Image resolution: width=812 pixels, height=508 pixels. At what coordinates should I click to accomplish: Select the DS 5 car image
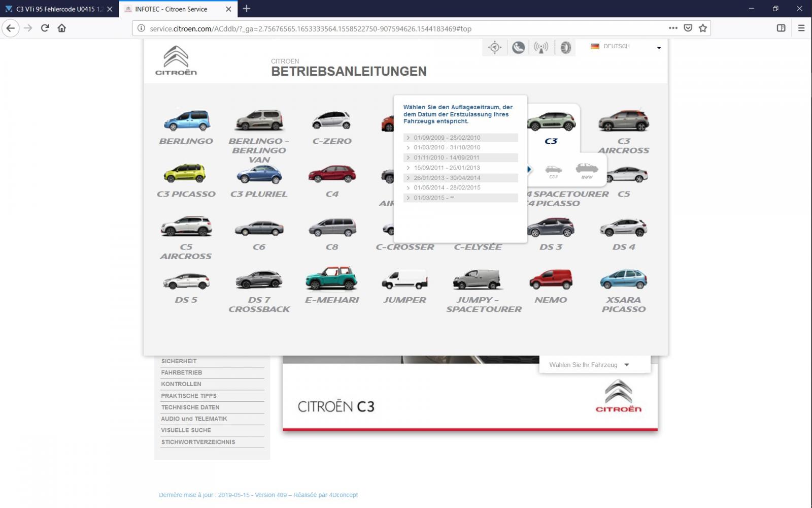[186, 281]
